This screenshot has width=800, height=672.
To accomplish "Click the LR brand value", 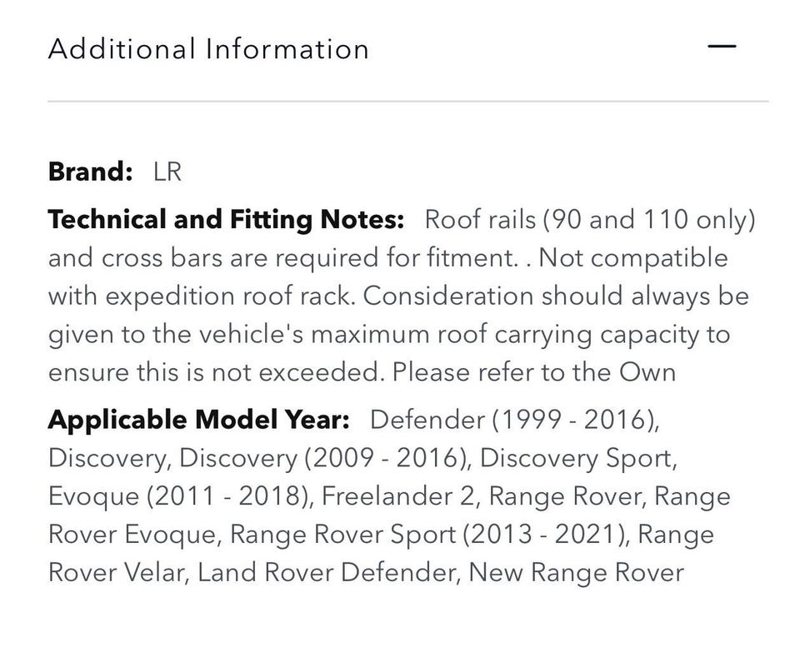I will (x=167, y=172).
